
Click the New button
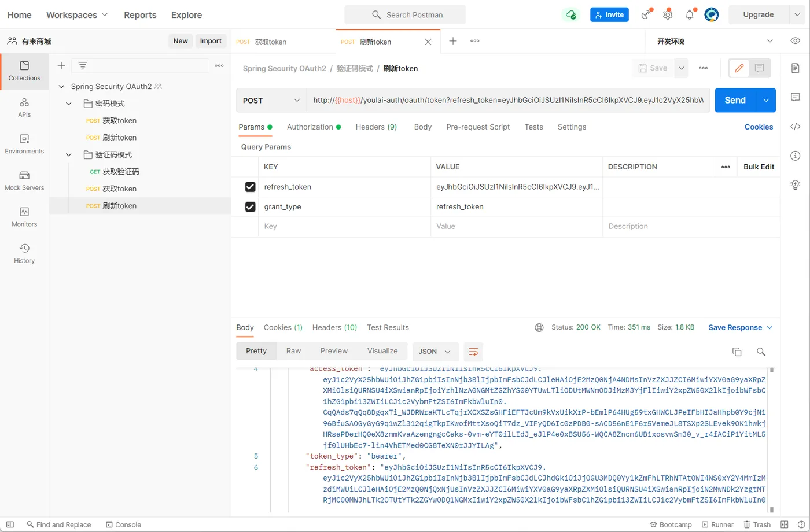[x=181, y=41]
